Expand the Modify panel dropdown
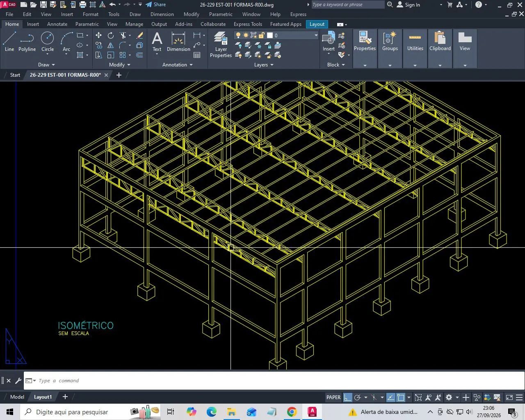The image size is (525, 420). click(120, 65)
